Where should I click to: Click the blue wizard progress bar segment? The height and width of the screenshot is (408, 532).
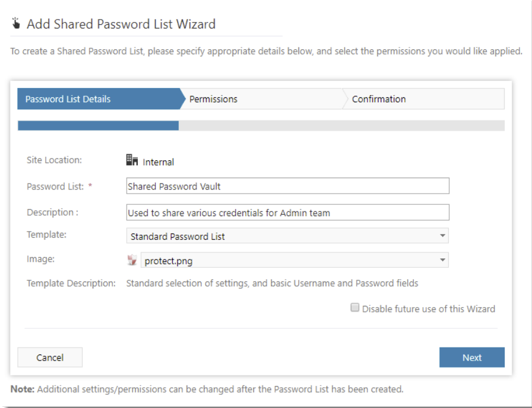tap(98, 126)
